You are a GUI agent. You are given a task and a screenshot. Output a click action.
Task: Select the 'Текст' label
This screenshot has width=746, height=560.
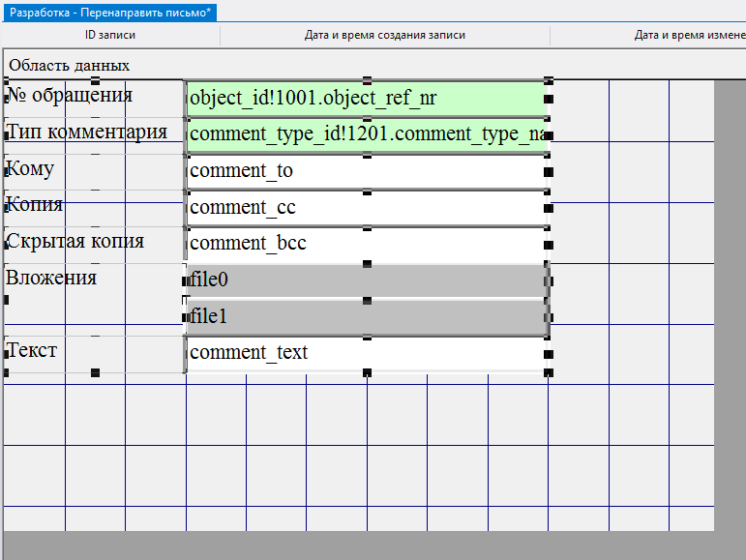[x=33, y=350]
